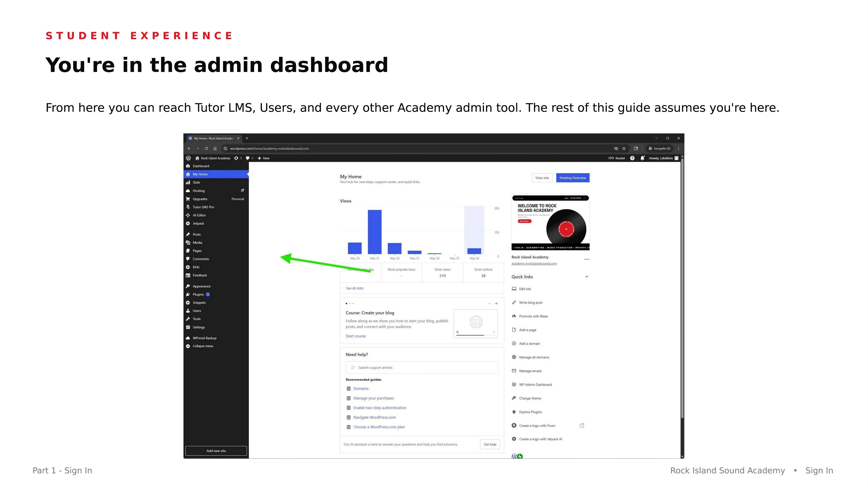
Task: Open the notifications bell in admin bar
Action: point(642,158)
